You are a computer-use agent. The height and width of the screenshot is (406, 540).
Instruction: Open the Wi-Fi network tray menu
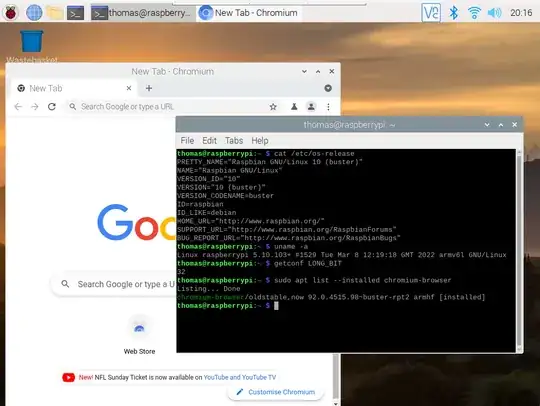point(474,13)
